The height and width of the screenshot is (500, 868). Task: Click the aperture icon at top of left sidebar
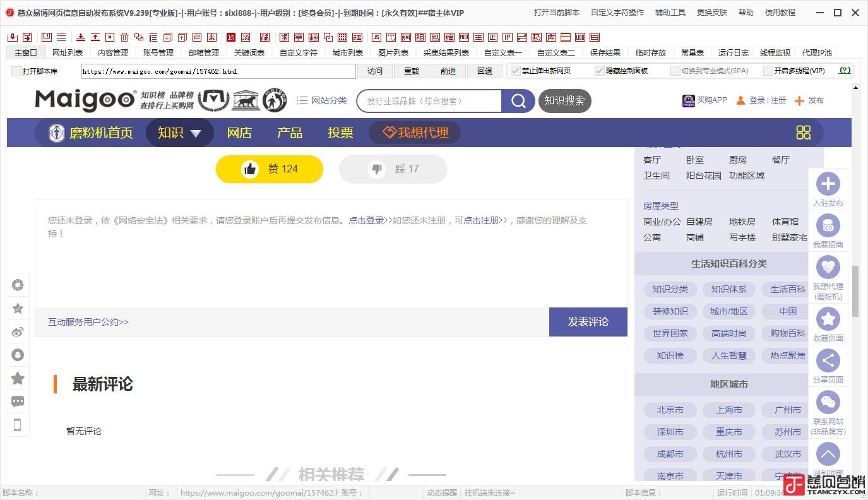click(18, 285)
